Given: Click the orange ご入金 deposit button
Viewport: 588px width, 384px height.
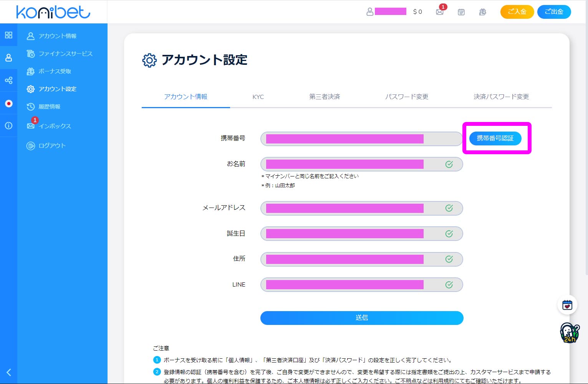Looking at the screenshot, I should [517, 12].
